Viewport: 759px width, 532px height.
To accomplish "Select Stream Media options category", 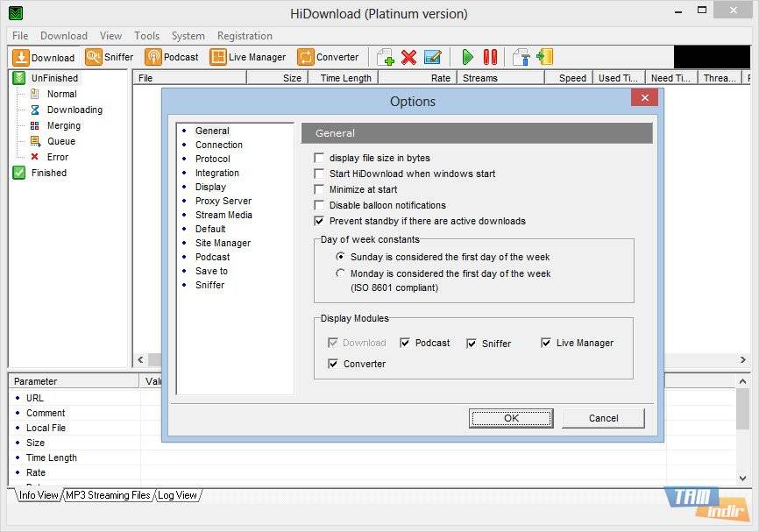I will [223, 215].
